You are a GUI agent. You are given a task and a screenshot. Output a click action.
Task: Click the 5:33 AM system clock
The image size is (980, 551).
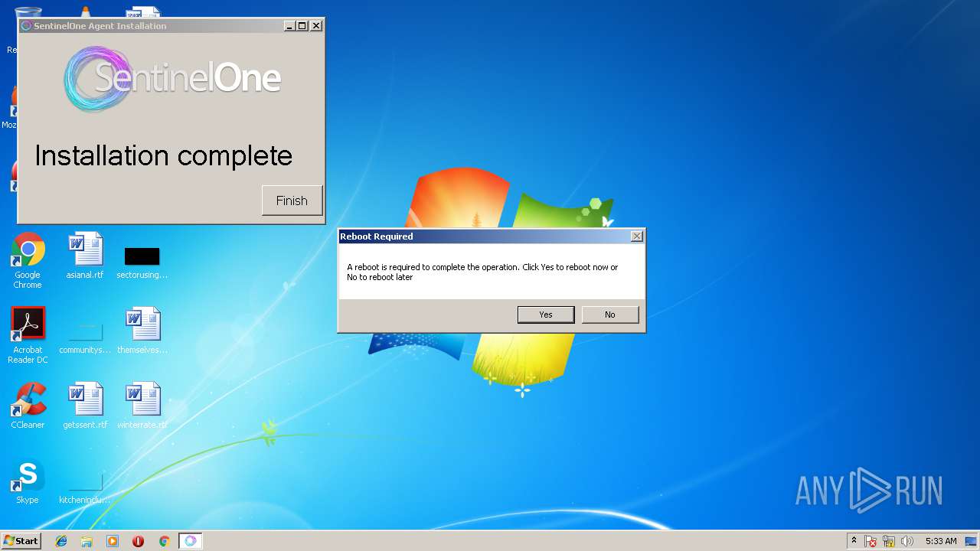941,541
